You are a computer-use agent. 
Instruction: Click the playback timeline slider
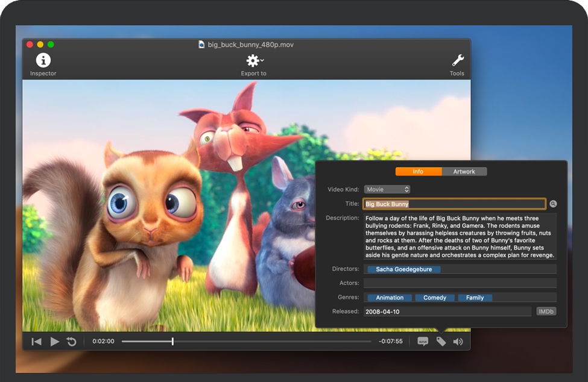coord(246,342)
